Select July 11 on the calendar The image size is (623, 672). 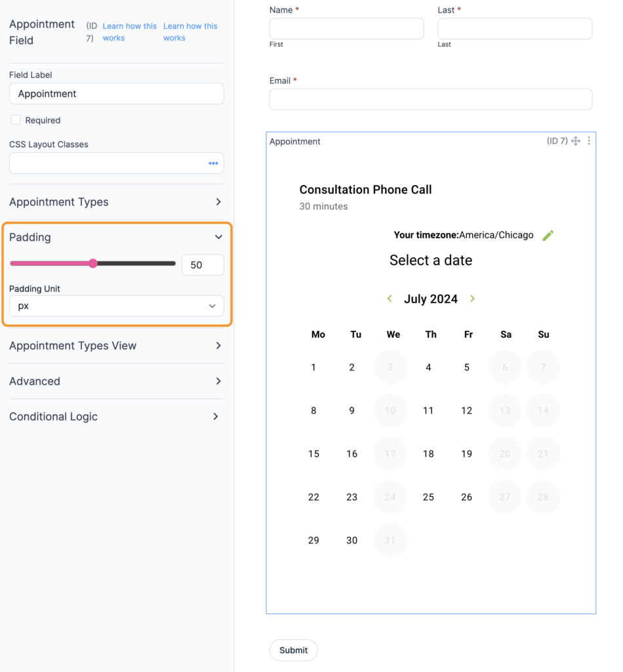point(428,411)
